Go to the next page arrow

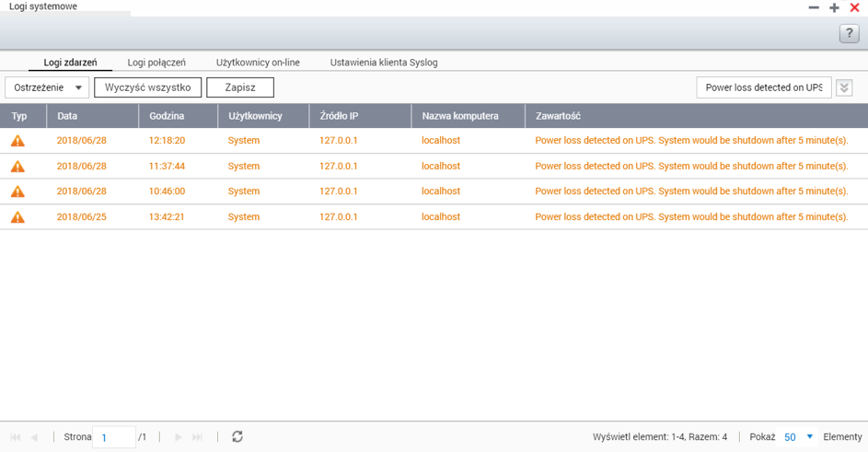[x=179, y=437]
